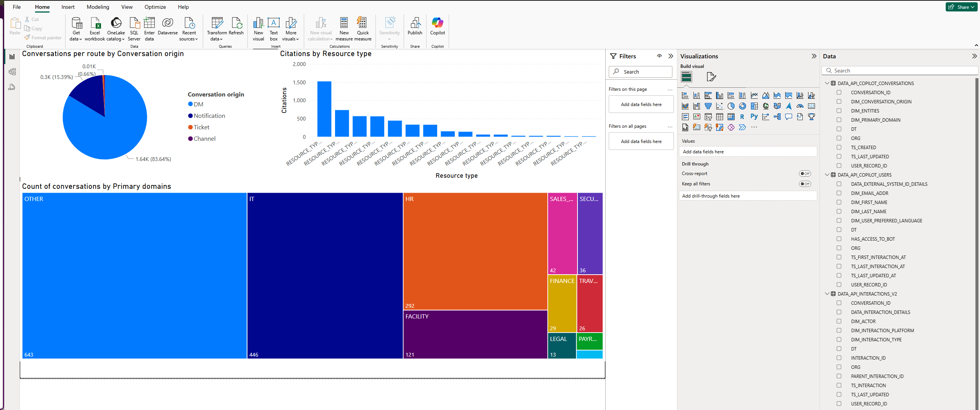Viewport: 980px width, 410px height.
Task: Click Excel workbook button
Action: (x=95, y=29)
